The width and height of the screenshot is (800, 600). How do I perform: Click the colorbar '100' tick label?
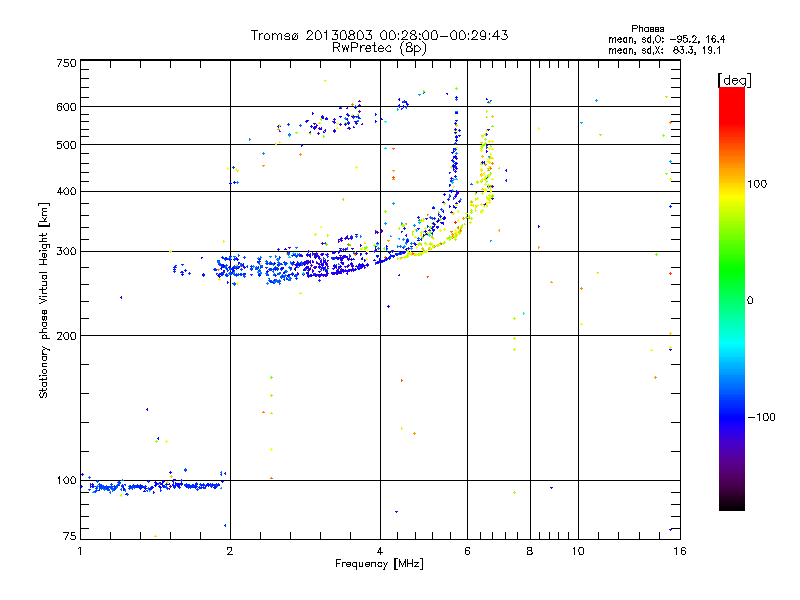pyautogui.click(x=757, y=184)
